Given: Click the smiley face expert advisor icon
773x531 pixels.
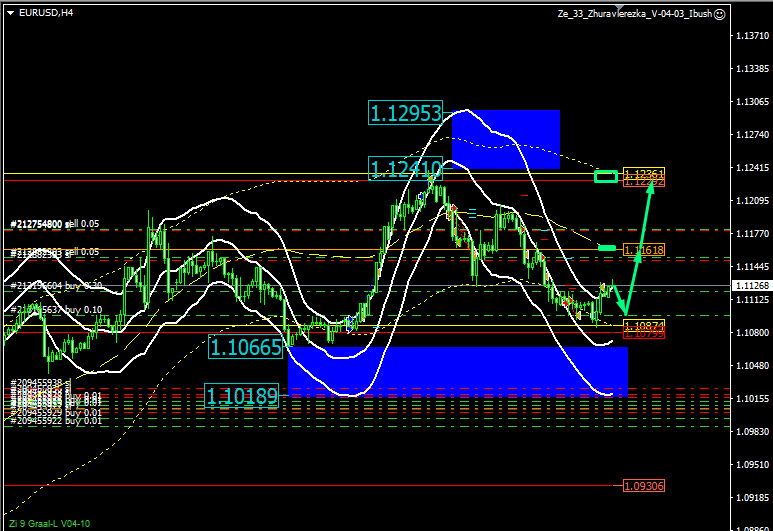Looking at the screenshot, I should [x=720, y=14].
